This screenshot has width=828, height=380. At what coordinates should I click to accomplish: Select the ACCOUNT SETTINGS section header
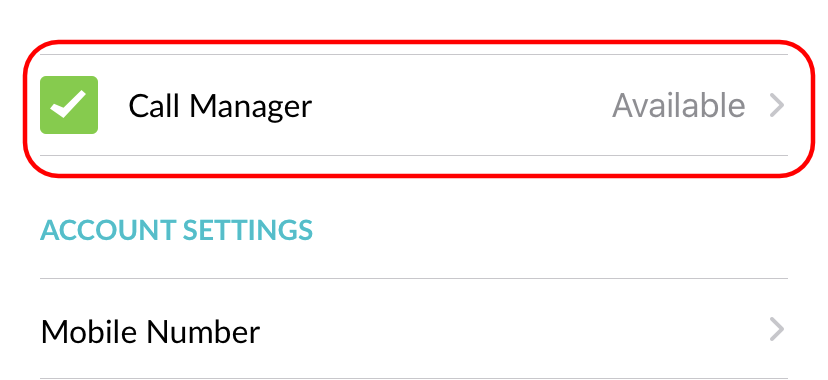tap(176, 230)
